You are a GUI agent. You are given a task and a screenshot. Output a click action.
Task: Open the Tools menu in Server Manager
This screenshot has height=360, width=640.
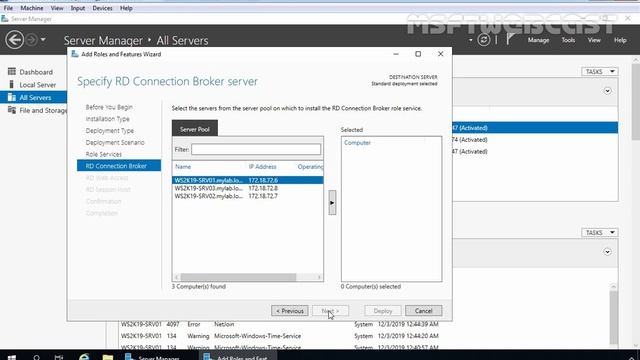pos(568,40)
